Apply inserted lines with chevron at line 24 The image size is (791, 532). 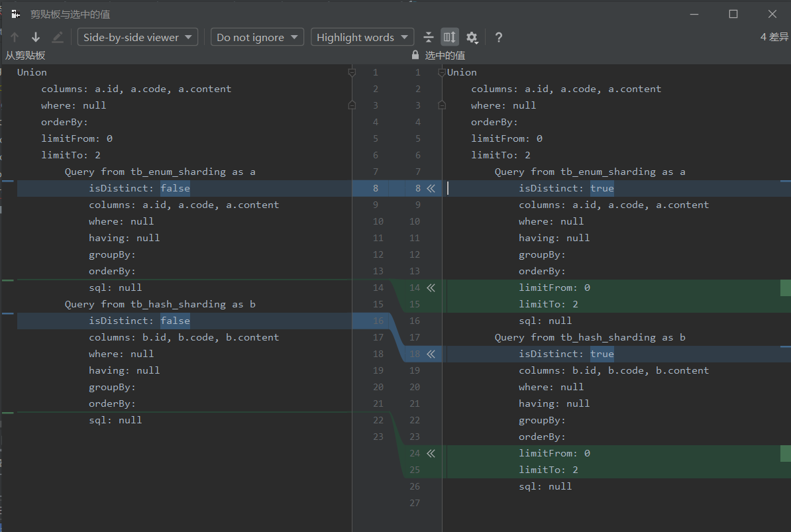[431, 453]
